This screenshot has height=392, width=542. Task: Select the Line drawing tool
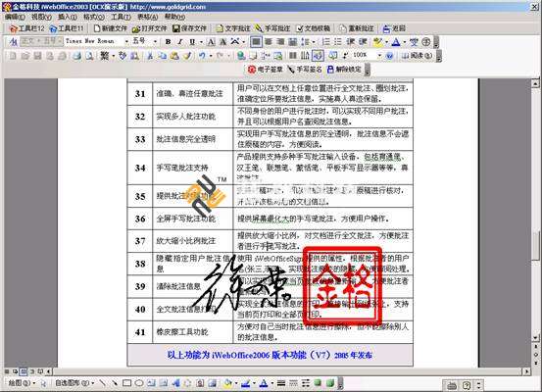[x=102, y=383]
